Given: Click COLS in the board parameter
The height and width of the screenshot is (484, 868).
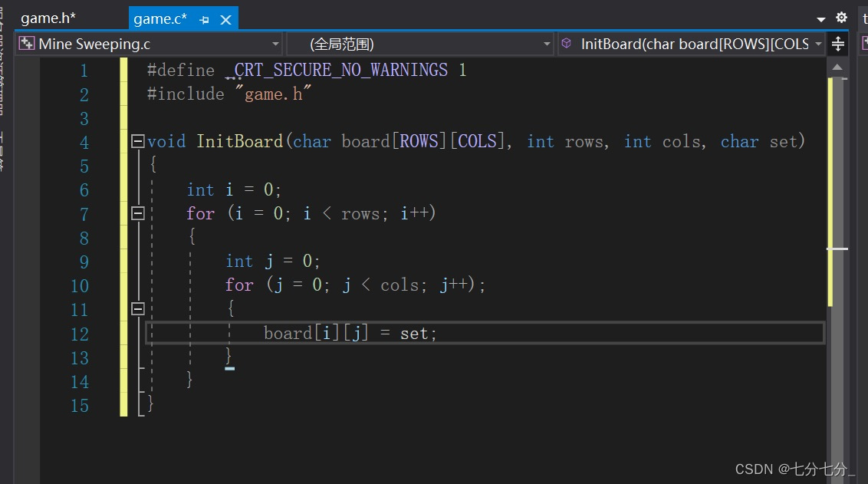Looking at the screenshot, I should pyautogui.click(x=477, y=141).
